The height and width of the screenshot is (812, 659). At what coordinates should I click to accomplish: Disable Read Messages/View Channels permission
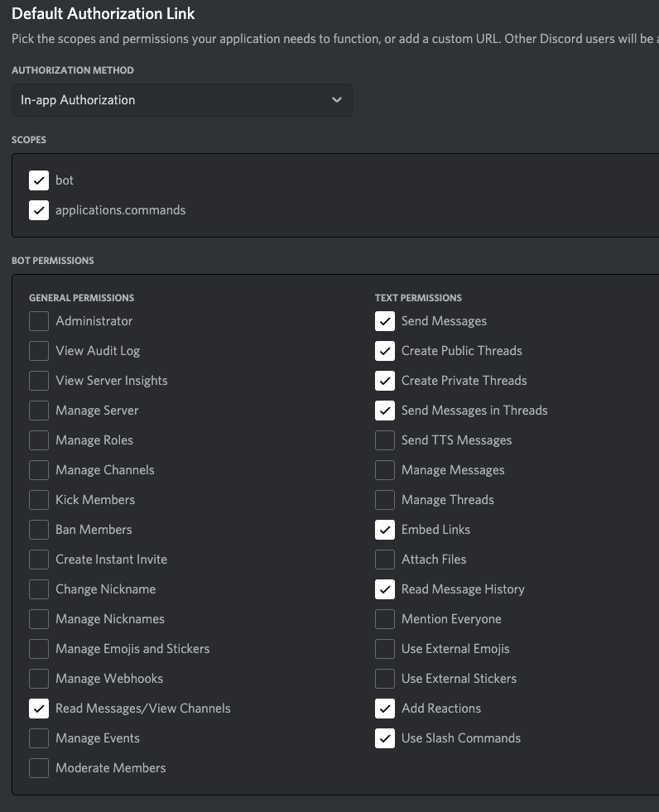39,709
